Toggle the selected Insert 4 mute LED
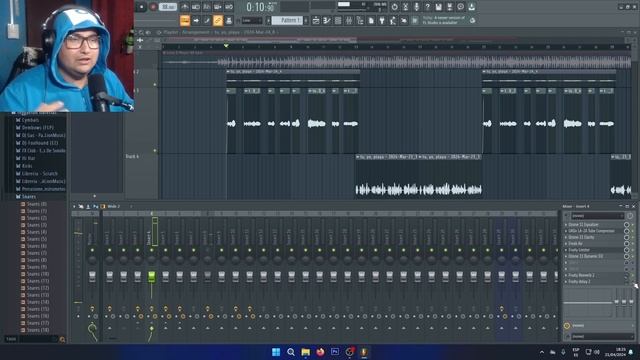640x360 pixels. click(151, 250)
